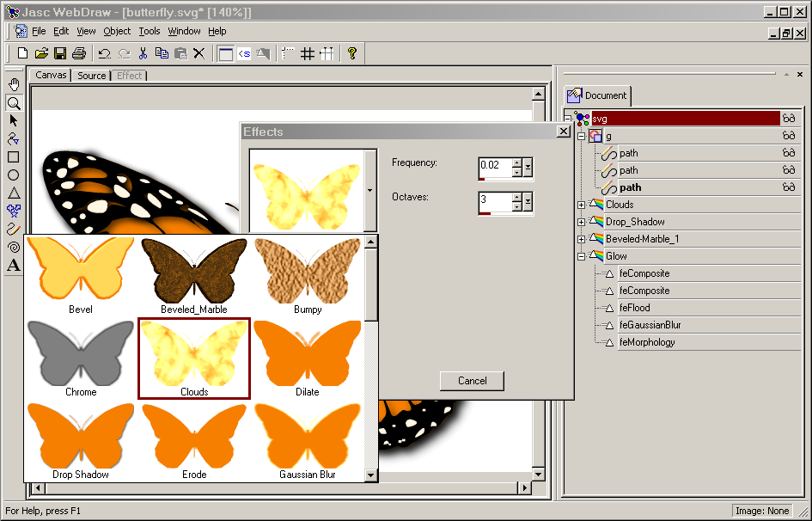Screen dimensions: 812x521
Task: Collapse the Glow filter node
Action: pos(582,256)
